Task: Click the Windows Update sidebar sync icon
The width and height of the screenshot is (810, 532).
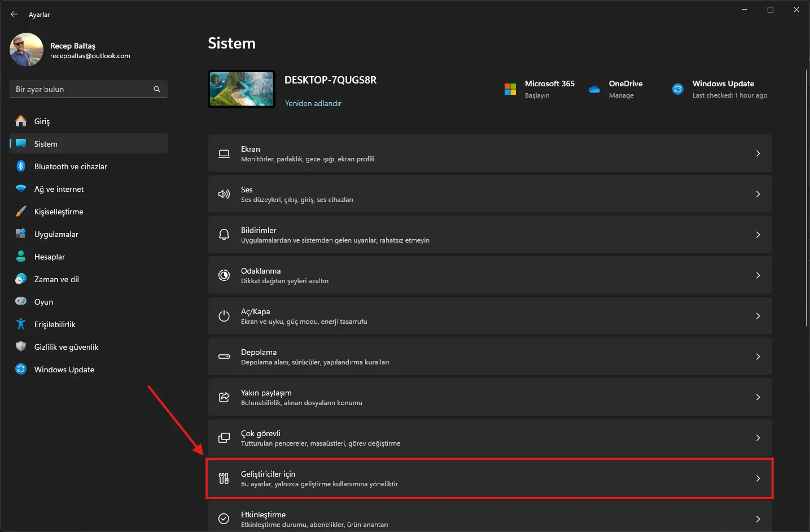Action: coord(21,369)
